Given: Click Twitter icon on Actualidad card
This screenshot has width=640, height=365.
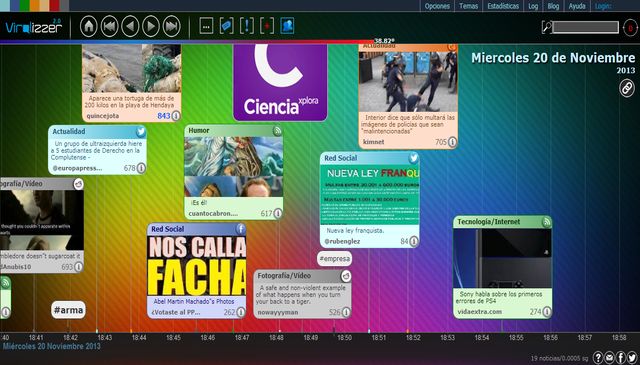Looking at the screenshot, I should pyautogui.click(x=141, y=131).
